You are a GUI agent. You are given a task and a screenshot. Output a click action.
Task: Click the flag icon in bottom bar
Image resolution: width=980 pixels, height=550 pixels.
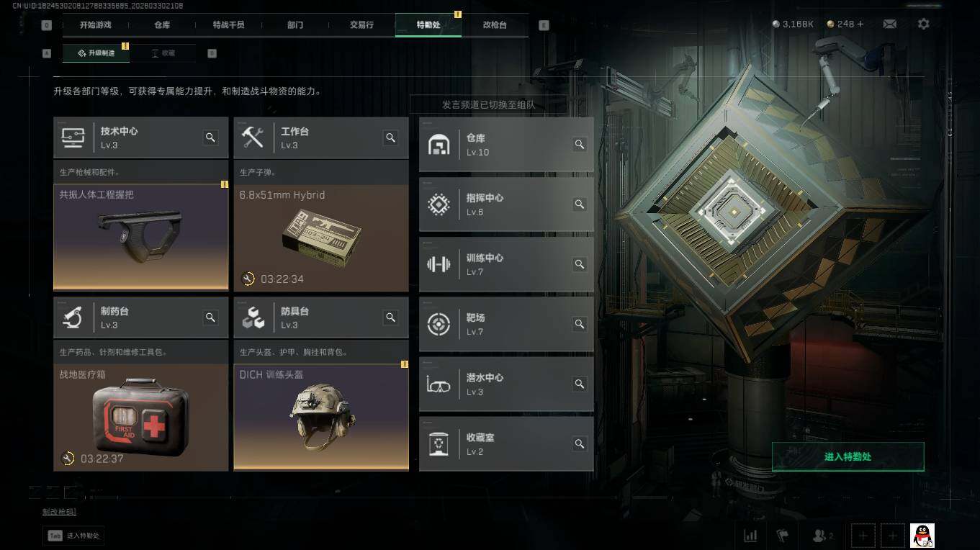783,536
